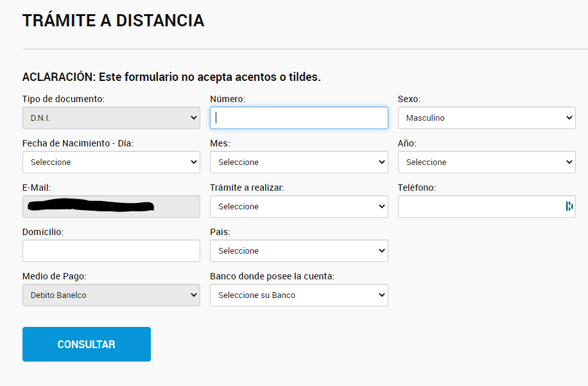Viewport: 588px width, 386px height.
Task: Open the Trámite a realizar dropdown
Action: coord(299,206)
